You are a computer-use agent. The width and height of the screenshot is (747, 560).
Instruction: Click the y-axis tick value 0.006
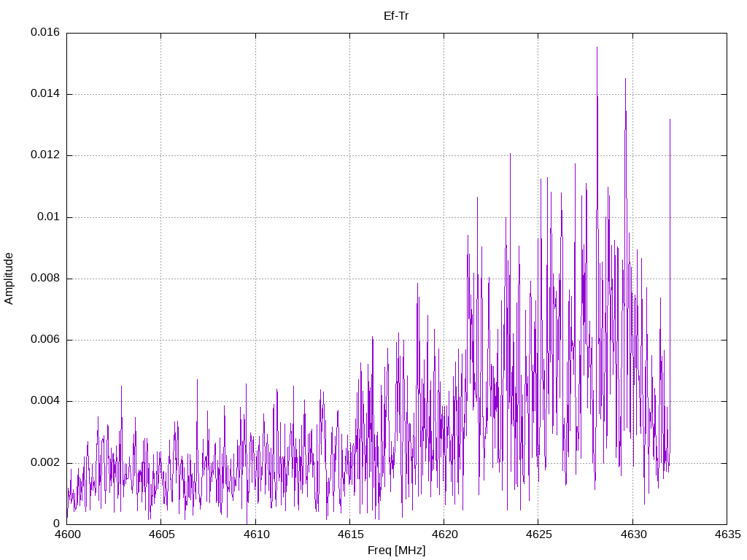point(45,340)
